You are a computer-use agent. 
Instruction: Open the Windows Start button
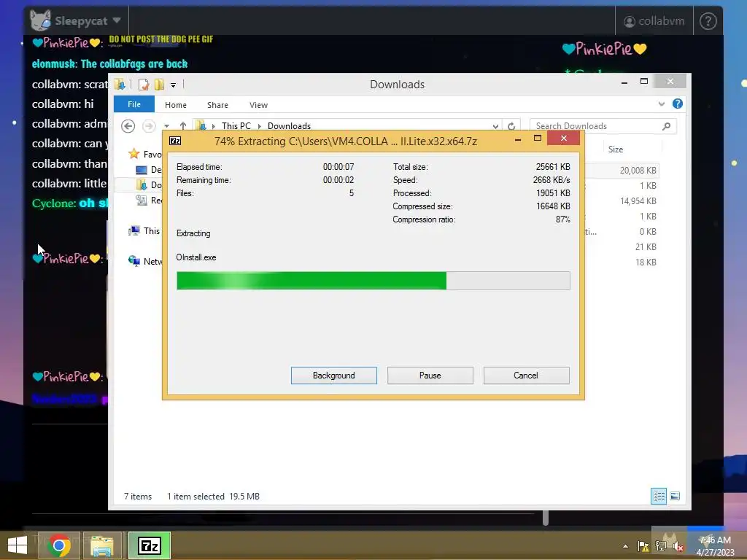(x=18, y=545)
